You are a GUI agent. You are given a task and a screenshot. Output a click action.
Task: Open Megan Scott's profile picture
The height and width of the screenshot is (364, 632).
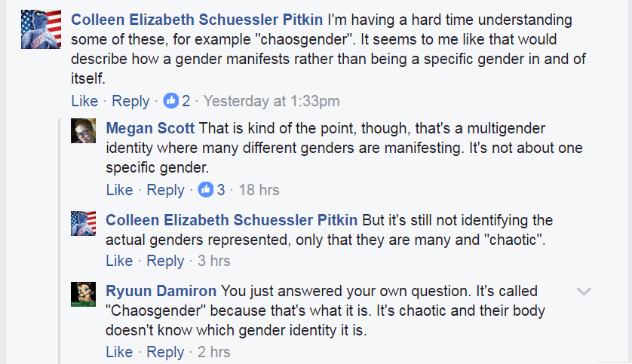click(83, 131)
